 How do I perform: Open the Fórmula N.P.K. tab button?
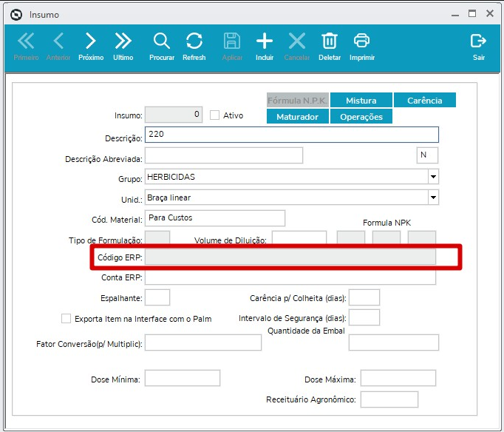point(297,100)
